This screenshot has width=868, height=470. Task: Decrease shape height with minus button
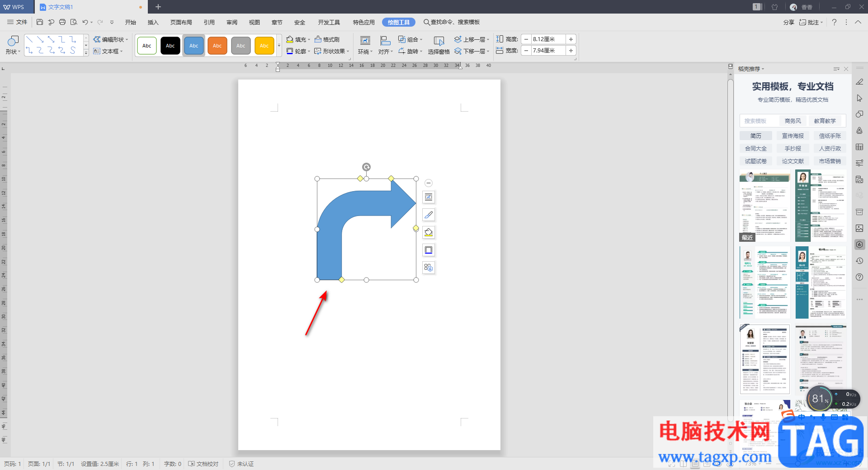pos(526,39)
